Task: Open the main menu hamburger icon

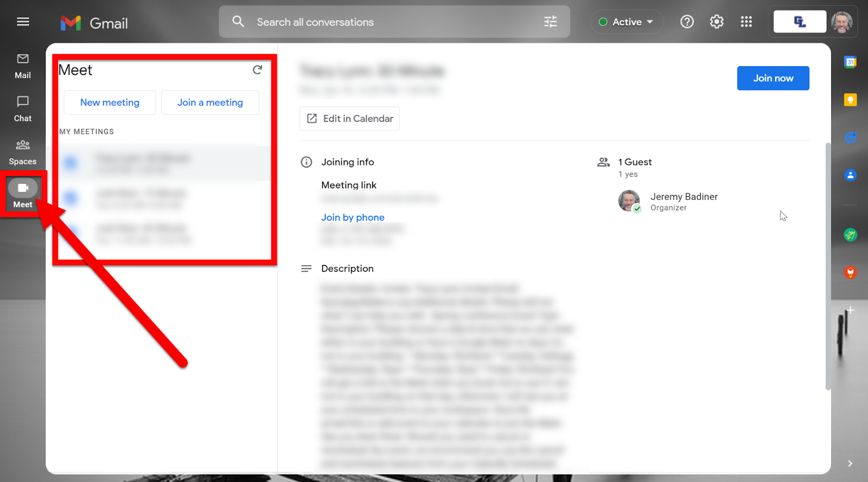Action: (x=23, y=22)
